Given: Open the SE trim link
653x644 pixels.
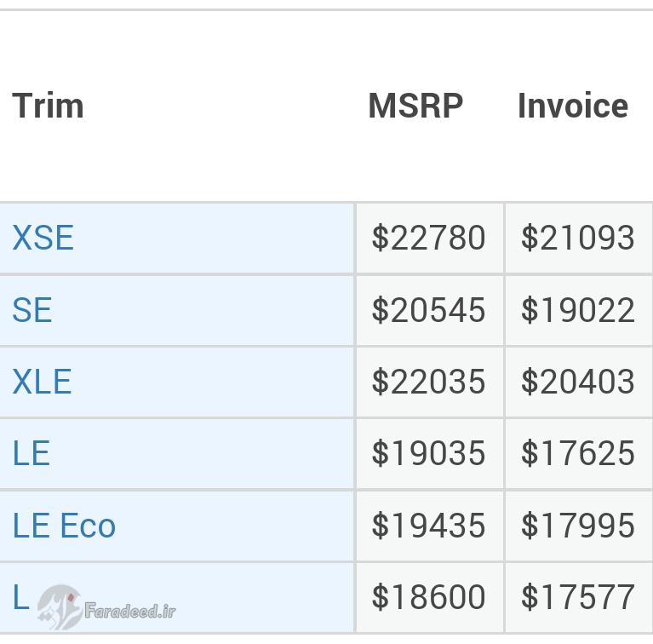Looking at the screenshot, I should (x=32, y=310).
